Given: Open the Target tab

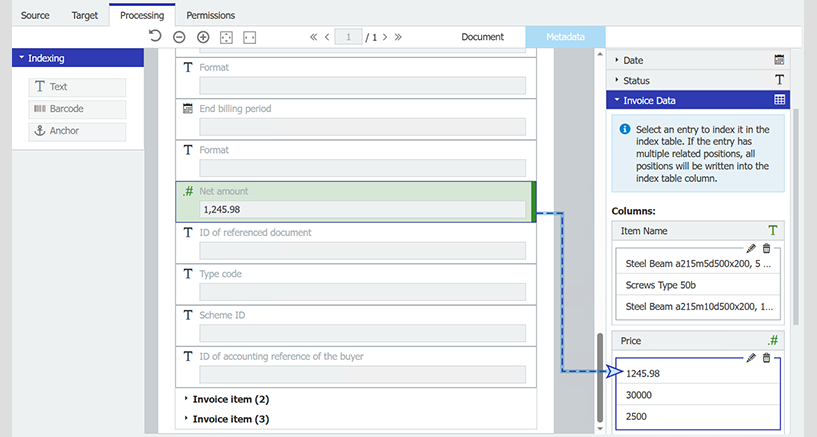Looking at the screenshot, I should 84,15.
